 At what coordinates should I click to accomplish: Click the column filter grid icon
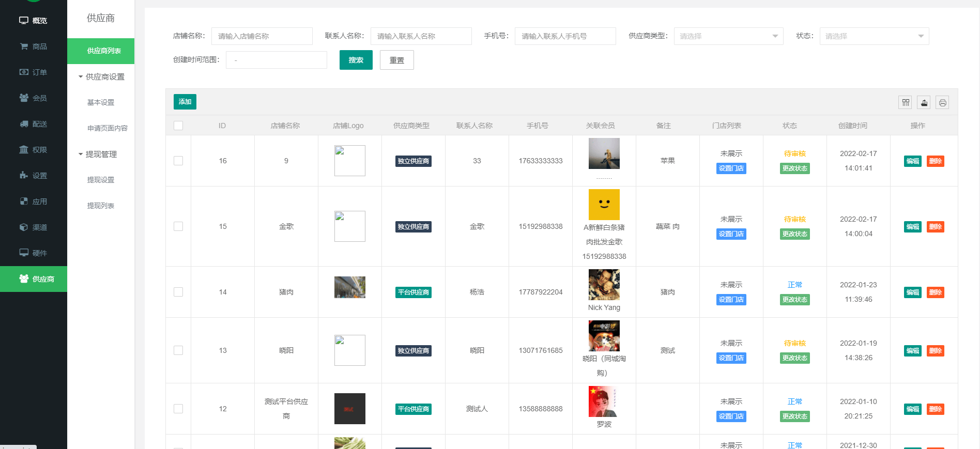pyautogui.click(x=905, y=102)
